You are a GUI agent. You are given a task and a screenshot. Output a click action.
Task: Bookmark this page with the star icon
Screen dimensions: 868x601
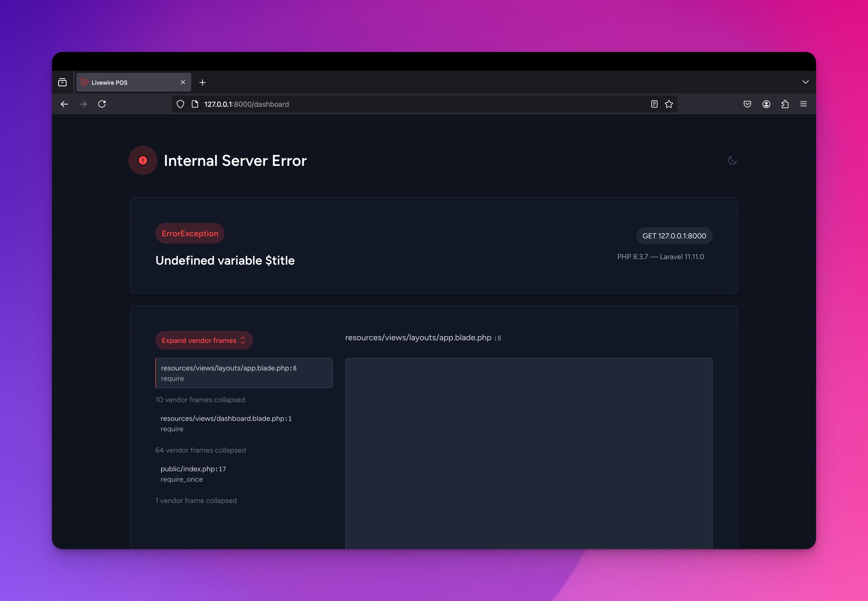point(668,104)
